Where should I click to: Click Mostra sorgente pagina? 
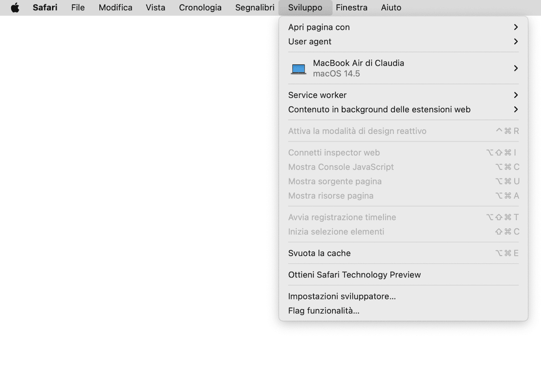403,182
